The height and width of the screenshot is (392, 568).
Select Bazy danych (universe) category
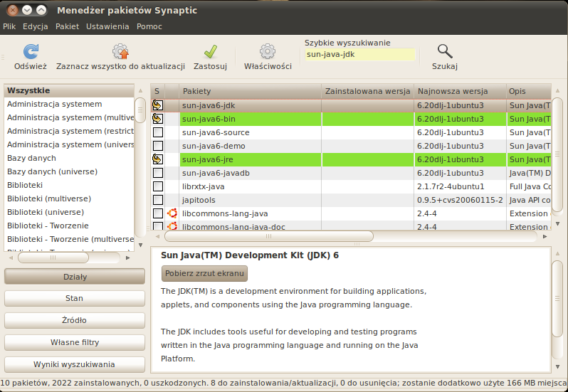[69, 171]
